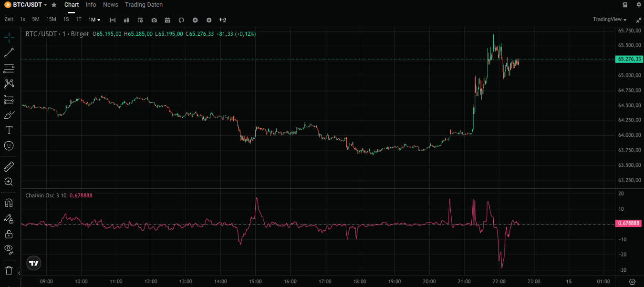Open the long position forecasting tool
The image size is (644, 287).
9,99
